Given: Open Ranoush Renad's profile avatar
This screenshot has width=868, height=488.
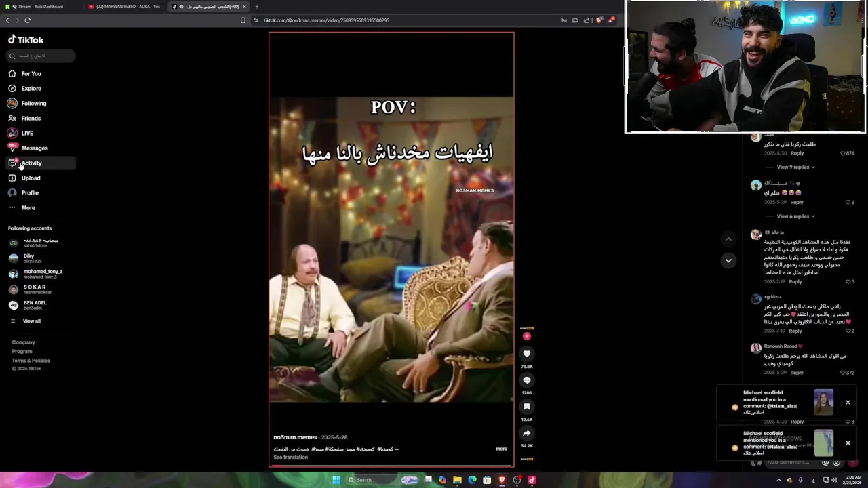Looking at the screenshot, I should [755, 348].
